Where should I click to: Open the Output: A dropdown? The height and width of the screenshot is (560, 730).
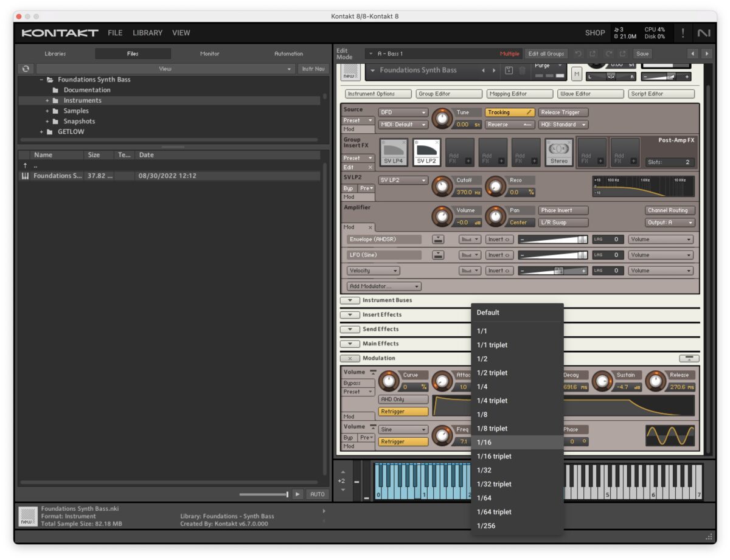click(670, 223)
